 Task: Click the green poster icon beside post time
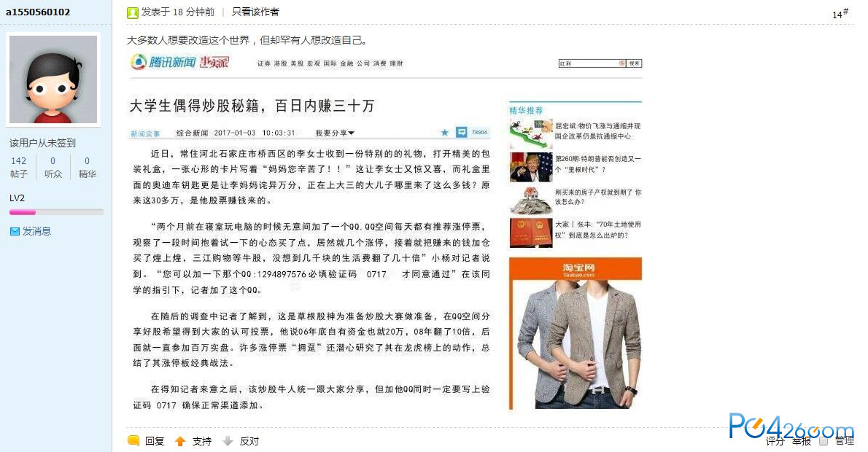[x=132, y=12]
